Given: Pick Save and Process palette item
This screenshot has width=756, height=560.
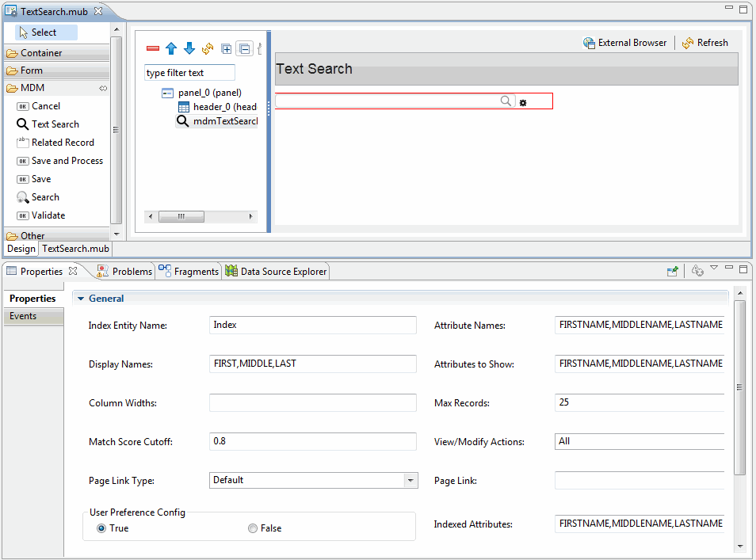Looking at the screenshot, I should 59,161.
